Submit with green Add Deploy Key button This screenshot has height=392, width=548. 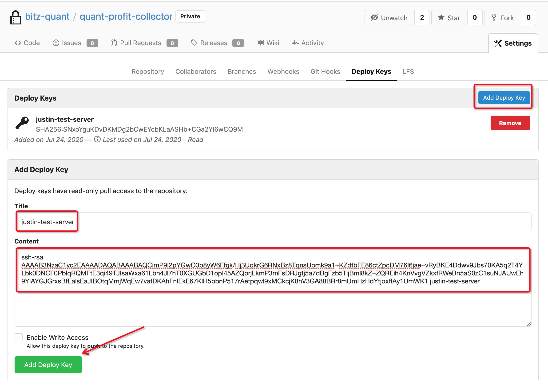click(x=48, y=365)
